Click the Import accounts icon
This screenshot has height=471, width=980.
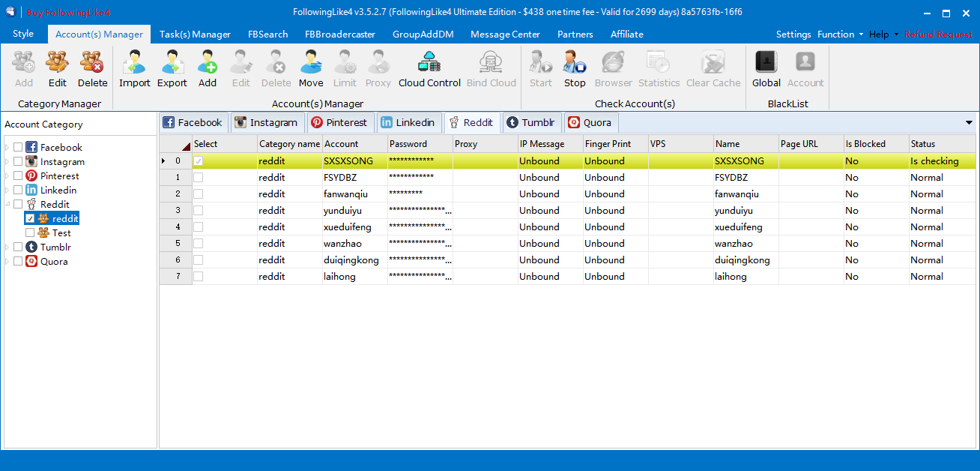pyautogui.click(x=135, y=68)
